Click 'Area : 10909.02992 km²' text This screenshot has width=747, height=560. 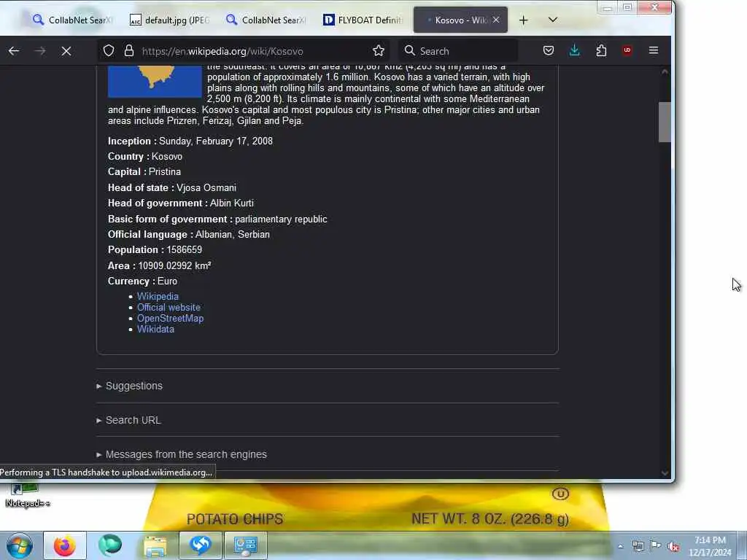tap(160, 265)
